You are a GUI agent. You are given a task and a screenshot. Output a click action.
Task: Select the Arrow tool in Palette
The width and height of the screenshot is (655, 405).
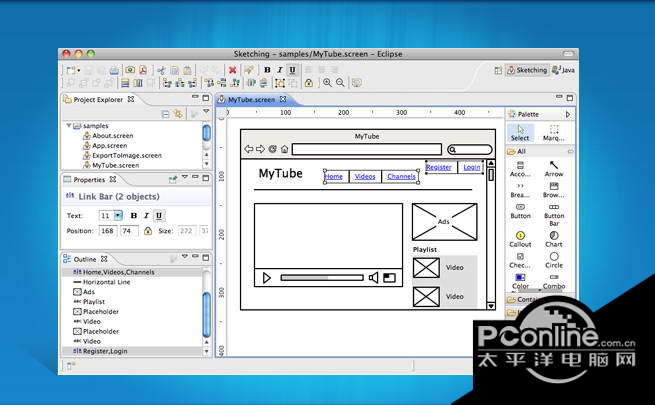point(553,167)
